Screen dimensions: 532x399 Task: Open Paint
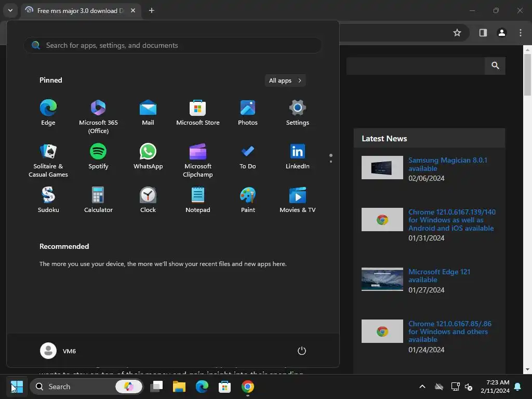[x=248, y=200]
